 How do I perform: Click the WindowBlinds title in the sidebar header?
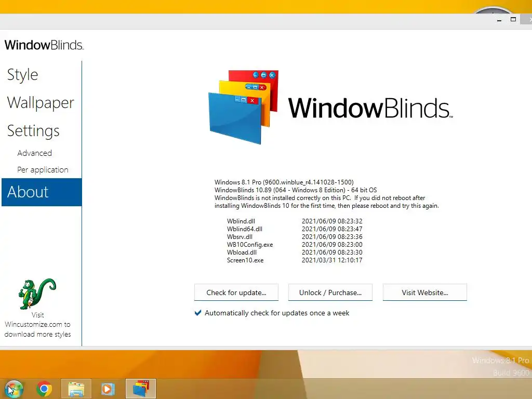pyautogui.click(x=44, y=45)
